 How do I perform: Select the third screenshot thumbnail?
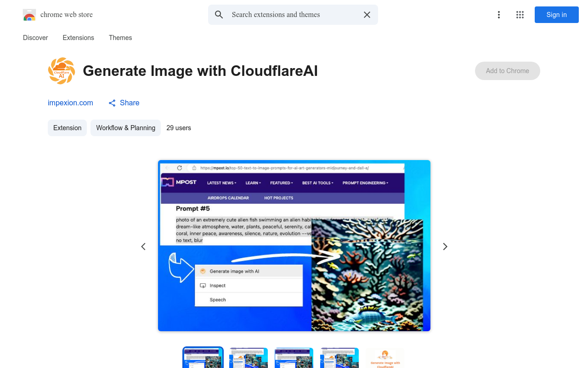pyautogui.click(x=294, y=358)
